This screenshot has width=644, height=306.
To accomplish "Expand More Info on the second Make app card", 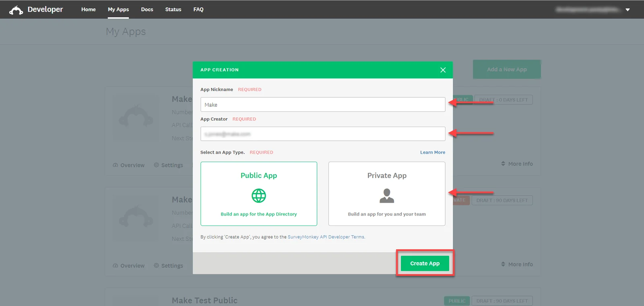I will [517, 264].
